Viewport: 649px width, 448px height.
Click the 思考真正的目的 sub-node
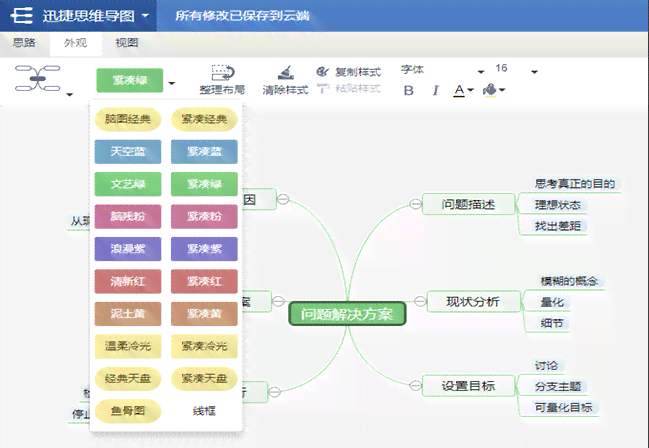[574, 183]
